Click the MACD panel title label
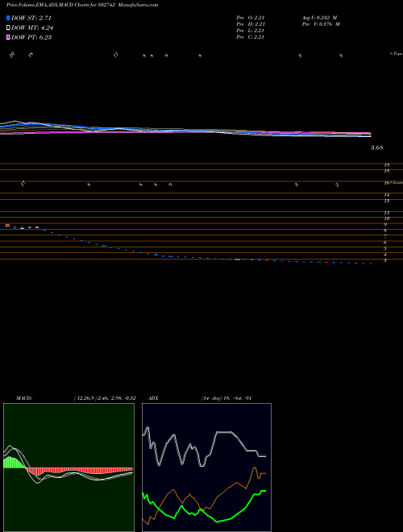The image size is (403, 532). pos(24,398)
